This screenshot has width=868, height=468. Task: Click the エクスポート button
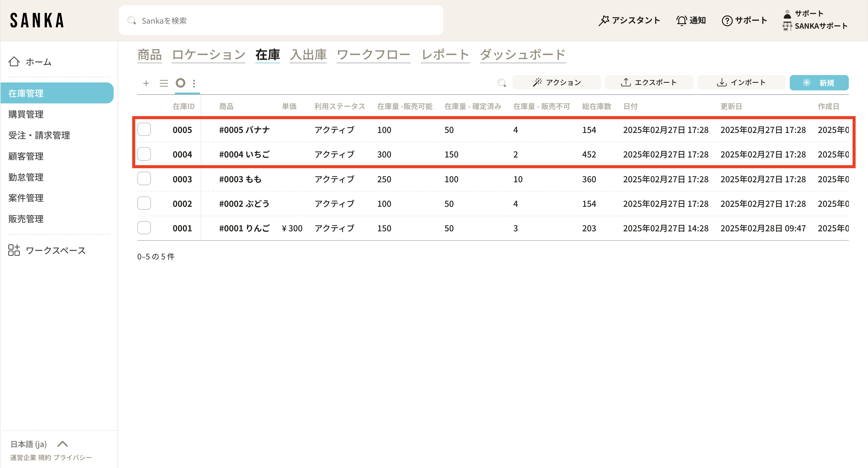649,83
